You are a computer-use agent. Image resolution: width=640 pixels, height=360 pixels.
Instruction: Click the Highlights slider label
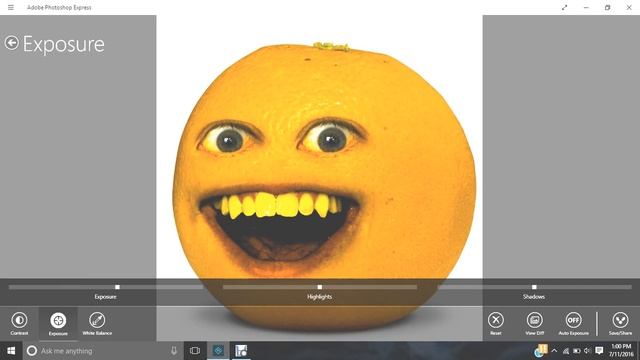pyautogui.click(x=320, y=297)
